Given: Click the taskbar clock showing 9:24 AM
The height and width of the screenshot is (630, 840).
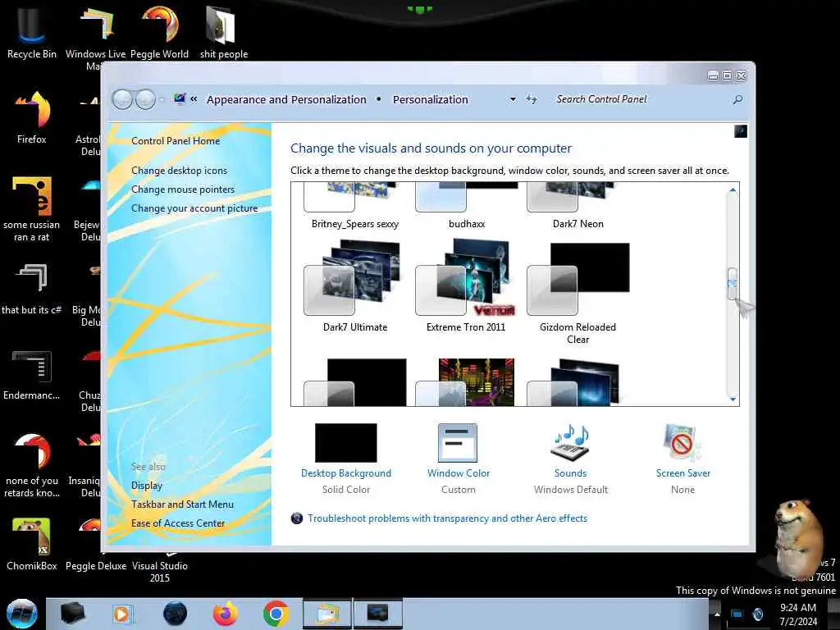Looking at the screenshot, I should pos(798,614).
